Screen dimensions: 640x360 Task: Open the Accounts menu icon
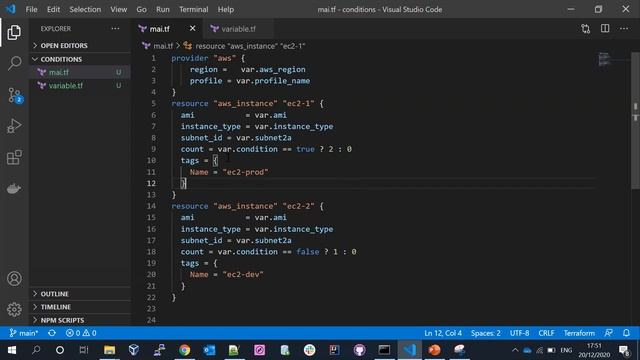14,278
